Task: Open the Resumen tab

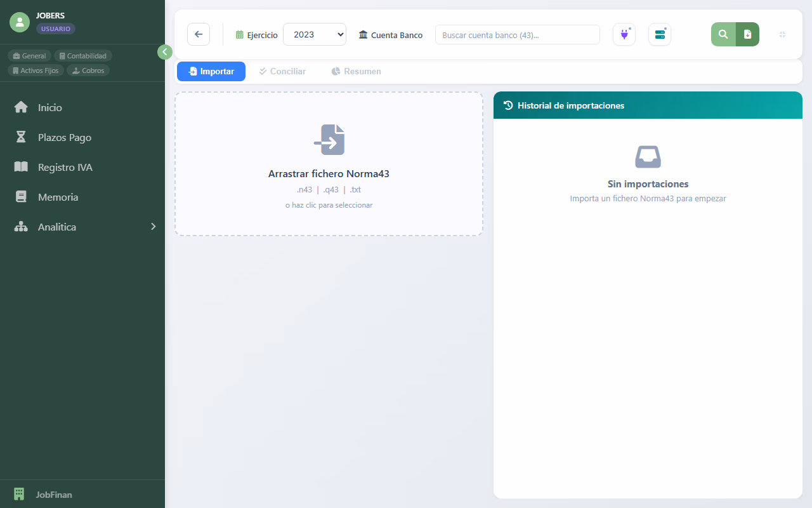Action: [x=356, y=71]
